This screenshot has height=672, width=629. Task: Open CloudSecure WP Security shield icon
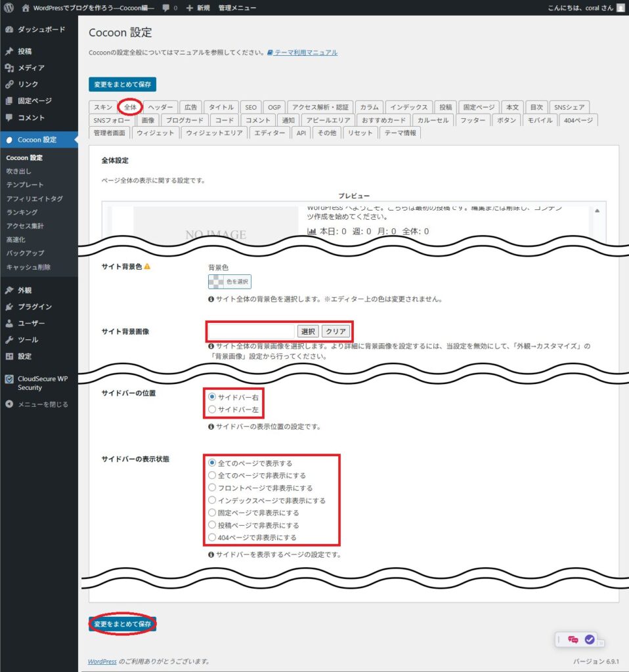coord(9,379)
